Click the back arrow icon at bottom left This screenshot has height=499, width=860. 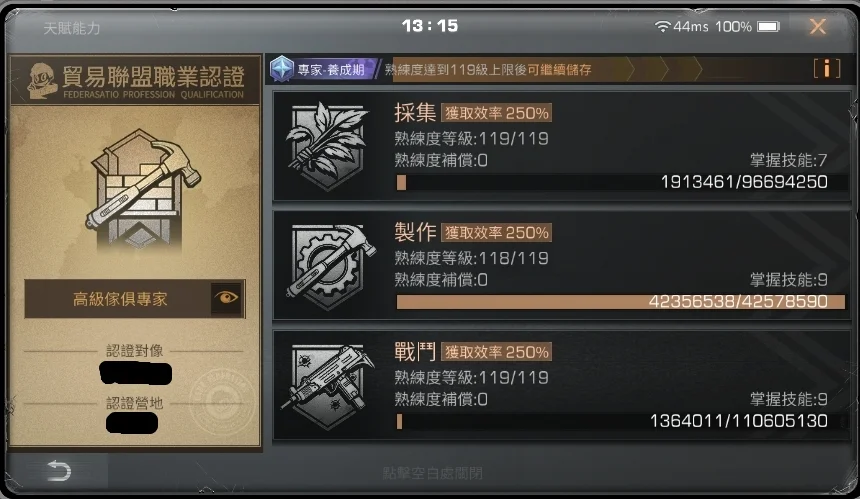[x=59, y=470]
